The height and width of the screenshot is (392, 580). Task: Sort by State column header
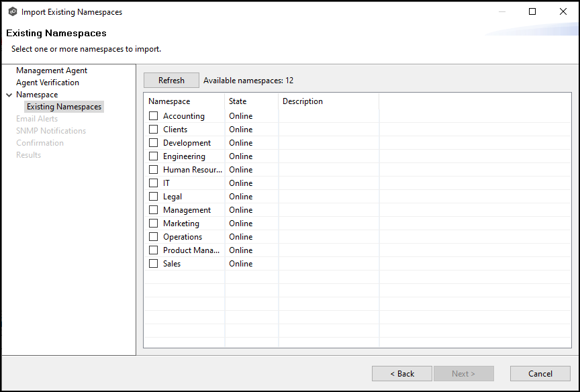coord(238,101)
